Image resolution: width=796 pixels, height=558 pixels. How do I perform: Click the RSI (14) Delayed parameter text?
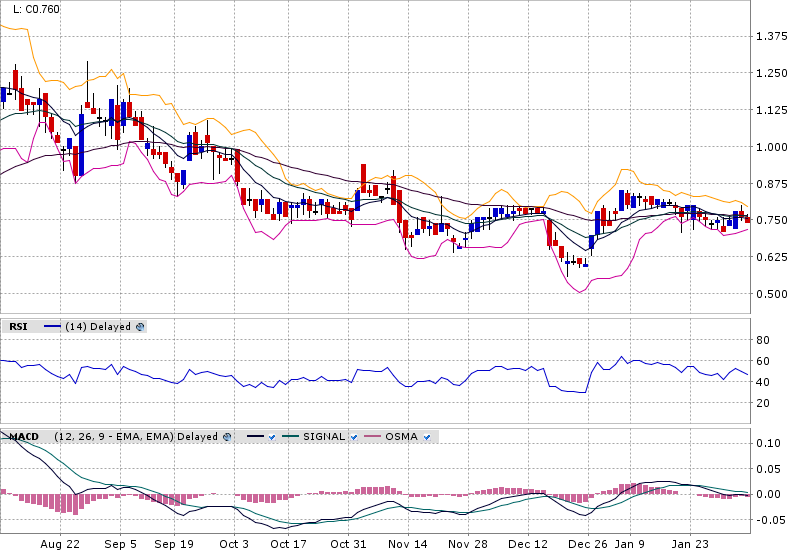98,327
